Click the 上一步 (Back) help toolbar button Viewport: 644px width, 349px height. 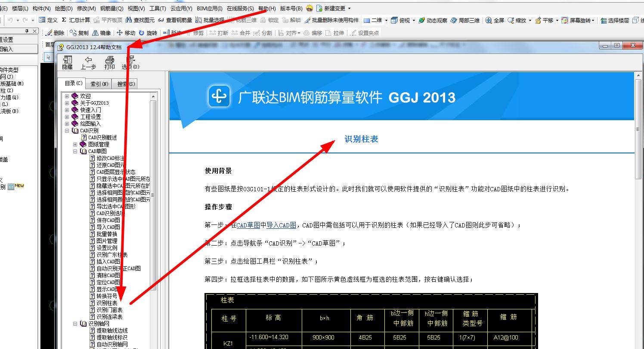tap(88, 62)
